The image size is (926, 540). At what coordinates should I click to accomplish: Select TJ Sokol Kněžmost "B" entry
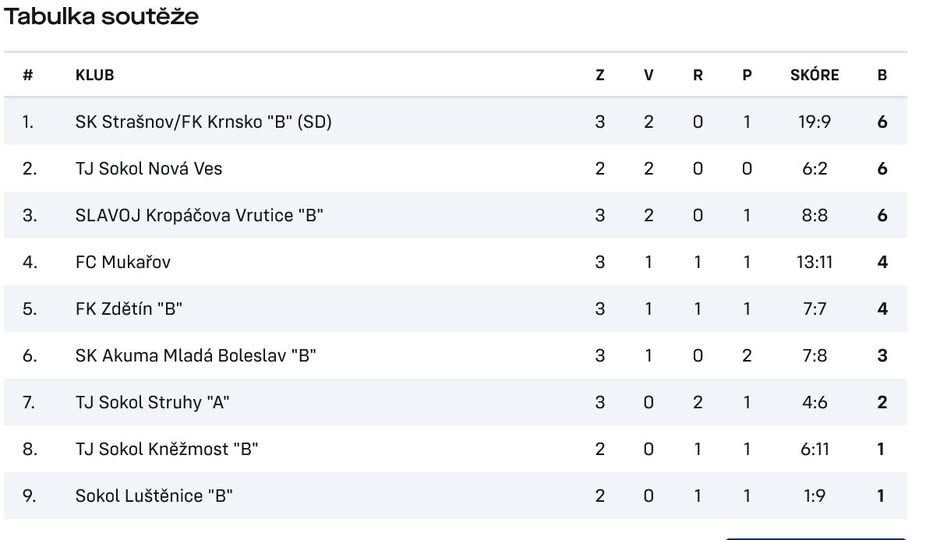click(167, 449)
